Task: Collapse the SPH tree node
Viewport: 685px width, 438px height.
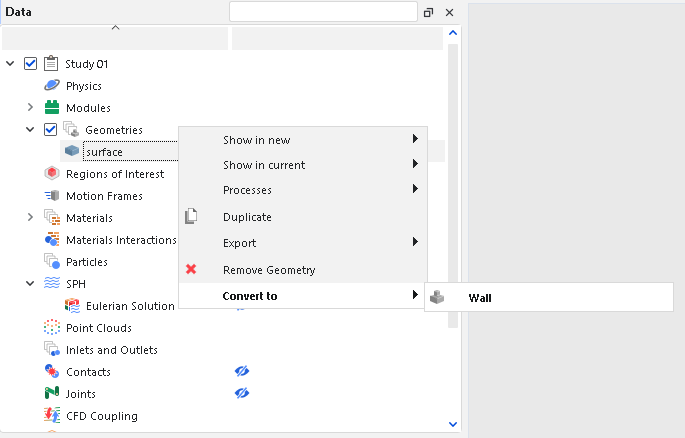Action: pyautogui.click(x=30, y=284)
